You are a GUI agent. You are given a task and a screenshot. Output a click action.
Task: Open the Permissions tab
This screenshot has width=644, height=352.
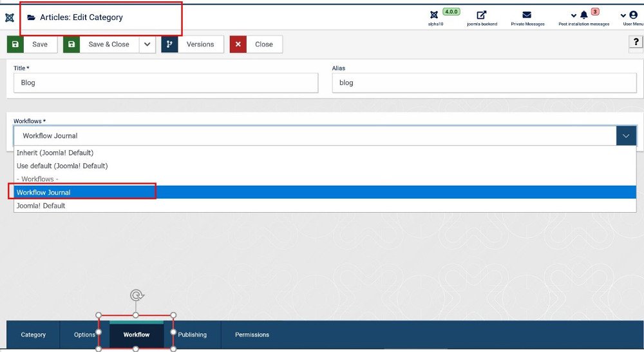tap(252, 335)
